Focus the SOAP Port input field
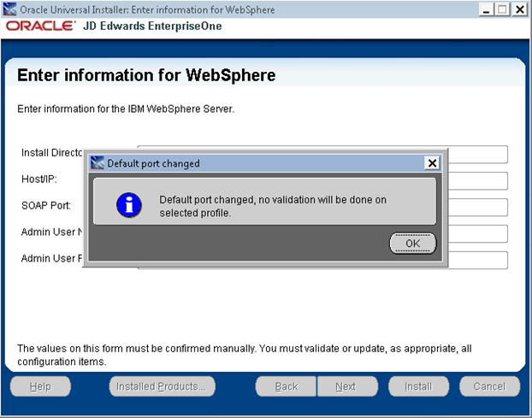Image resolution: width=532 pixels, height=418 pixels. click(x=477, y=208)
